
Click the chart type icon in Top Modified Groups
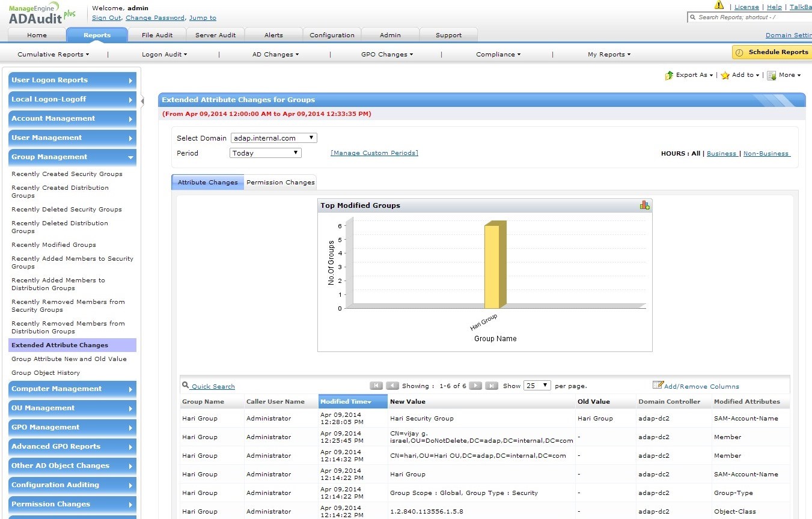pyautogui.click(x=644, y=205)
